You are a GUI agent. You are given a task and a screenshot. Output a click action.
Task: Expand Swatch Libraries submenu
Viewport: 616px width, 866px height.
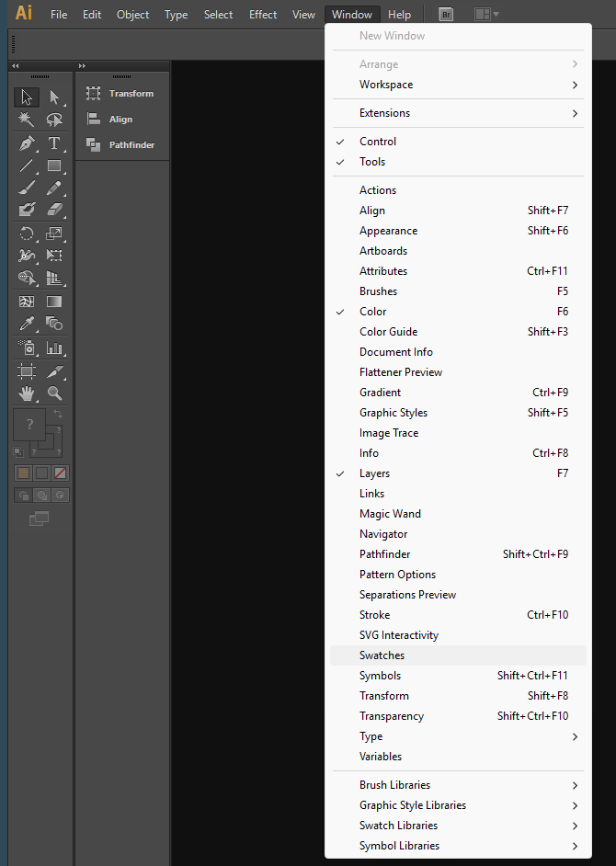click(x=458, y=826)
